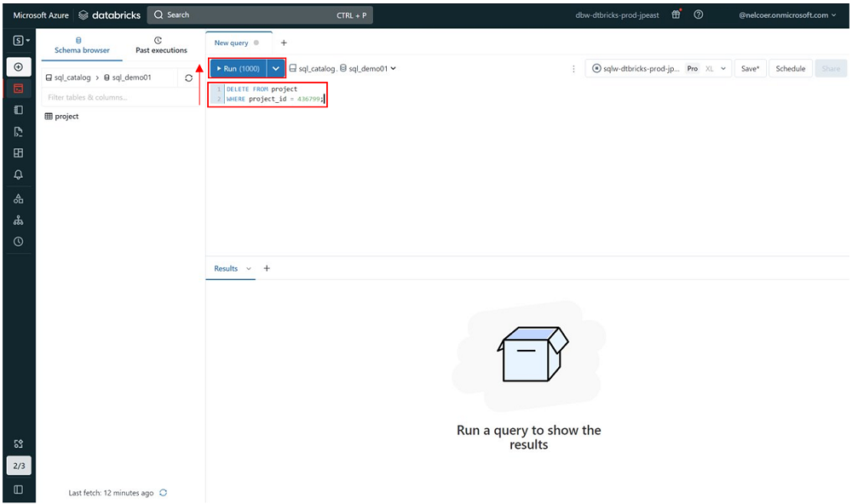Open Data shapes icon in sidebar
This screenshot has width=852, height=504.
[19, 198]
